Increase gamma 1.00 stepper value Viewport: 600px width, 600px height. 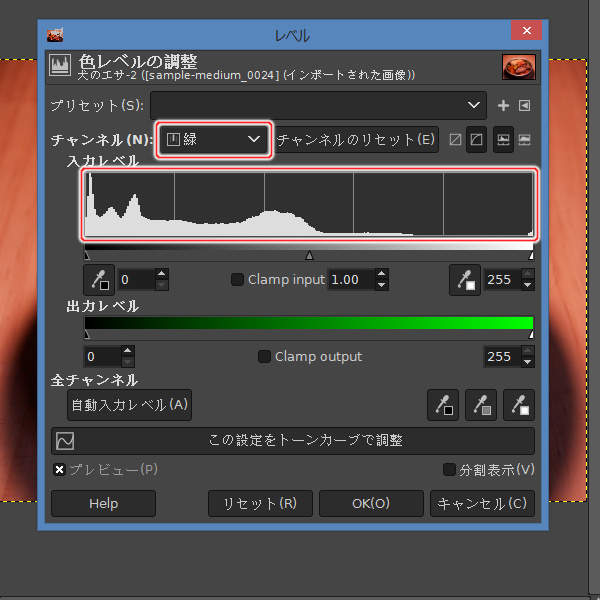pos(382,274)
